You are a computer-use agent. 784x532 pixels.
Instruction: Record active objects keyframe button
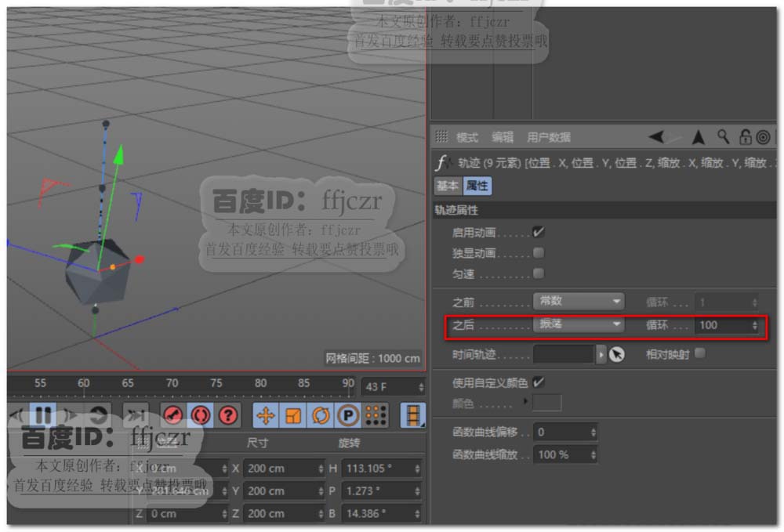(x=173, y=415)
